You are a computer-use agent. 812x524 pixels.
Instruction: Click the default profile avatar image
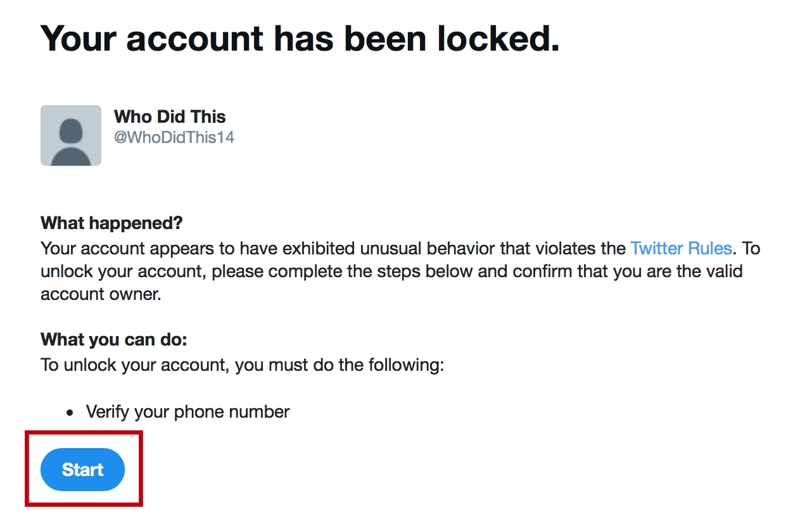click(x=71, y=135)
